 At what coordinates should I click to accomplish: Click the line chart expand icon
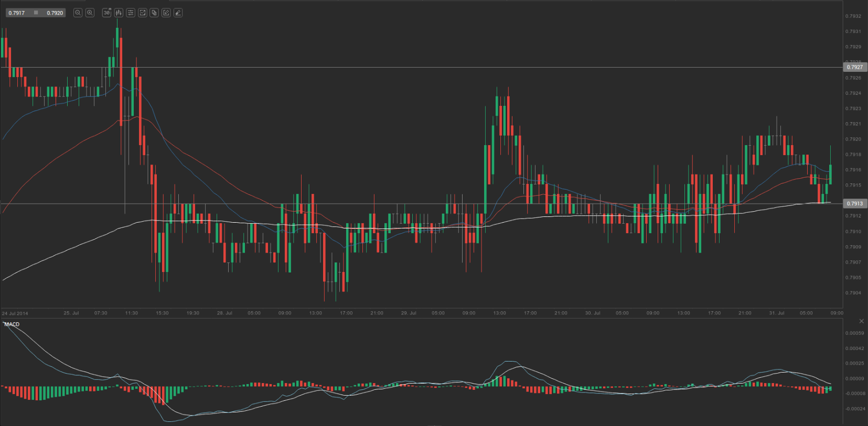click(142, 13)
